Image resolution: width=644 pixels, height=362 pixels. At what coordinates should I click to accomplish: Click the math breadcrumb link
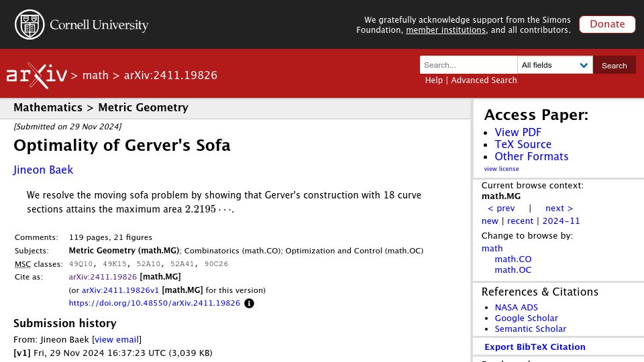click(95, 76)
